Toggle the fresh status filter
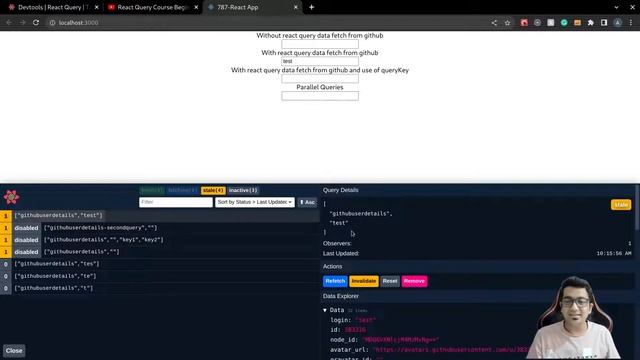 (x=152, y=190)
